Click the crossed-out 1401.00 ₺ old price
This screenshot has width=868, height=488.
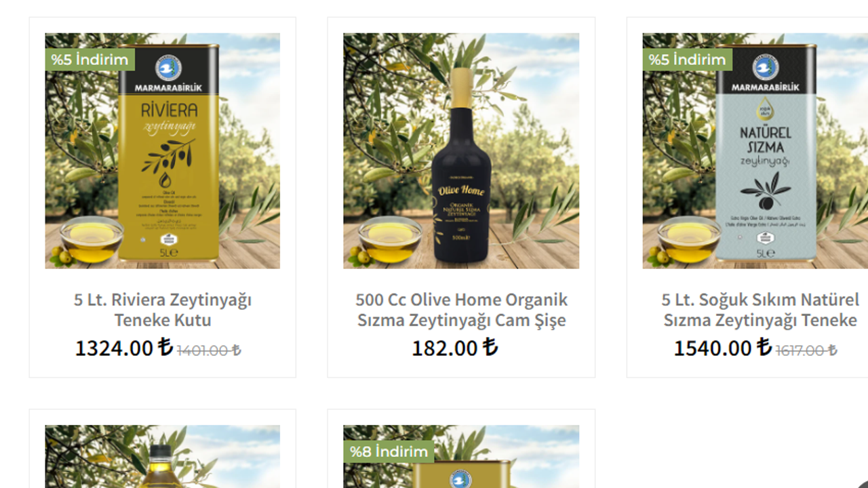[209, 350]
